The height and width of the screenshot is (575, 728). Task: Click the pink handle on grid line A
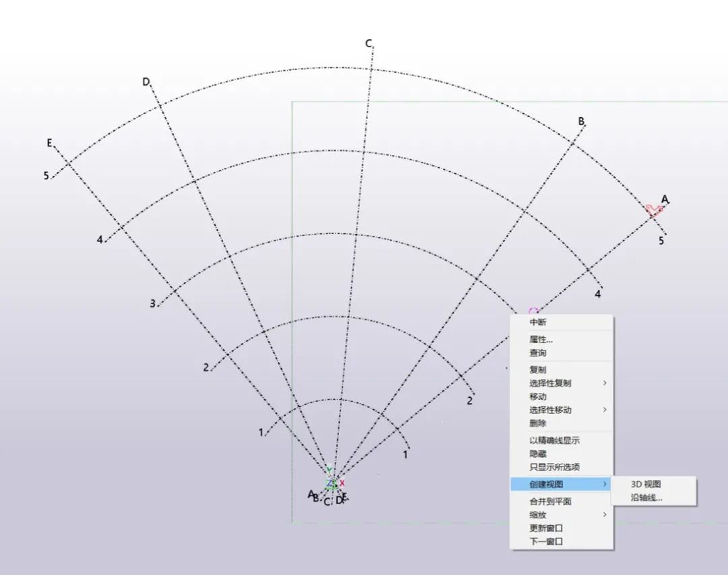tap(654, 211)
